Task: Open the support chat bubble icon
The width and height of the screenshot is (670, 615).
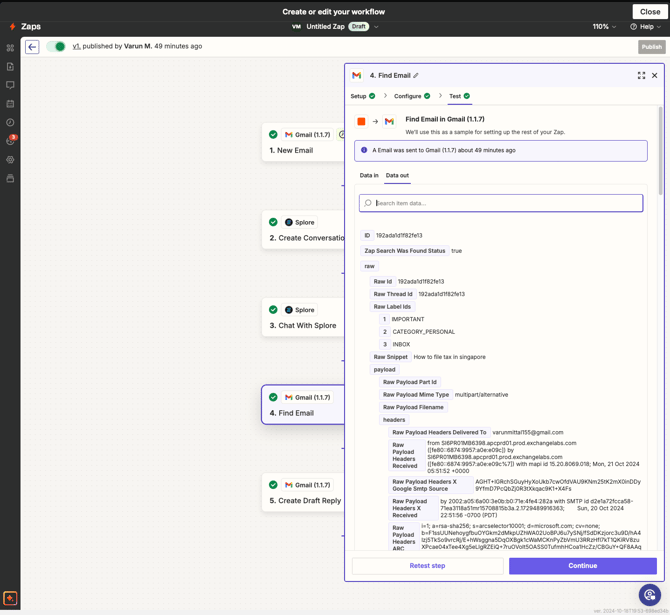Action: click(649, 594)
